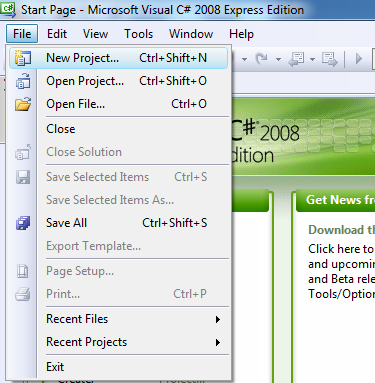This screenshot has width=375, height=383.
Task: Click the Start Debugging play icon
Action: 359,59
